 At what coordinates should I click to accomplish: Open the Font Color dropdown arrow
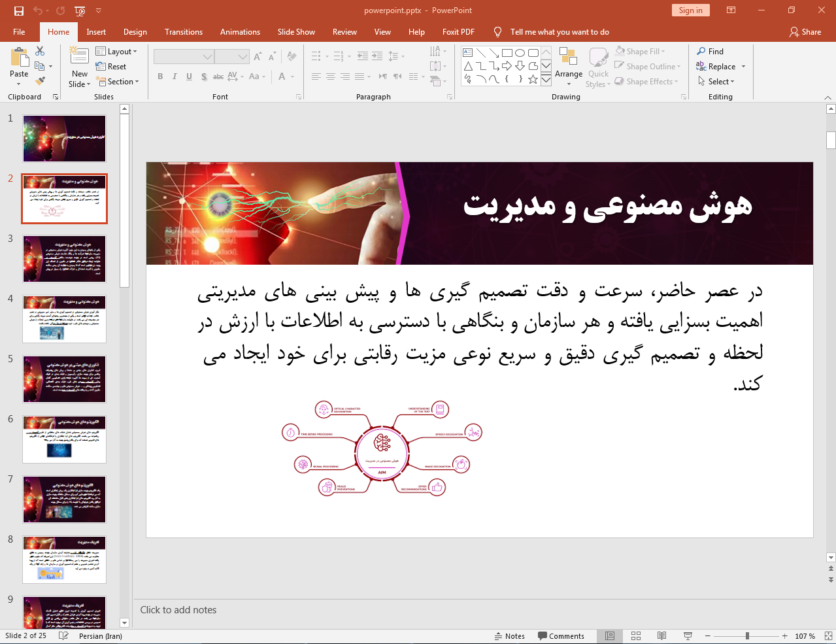click(292, 76)
